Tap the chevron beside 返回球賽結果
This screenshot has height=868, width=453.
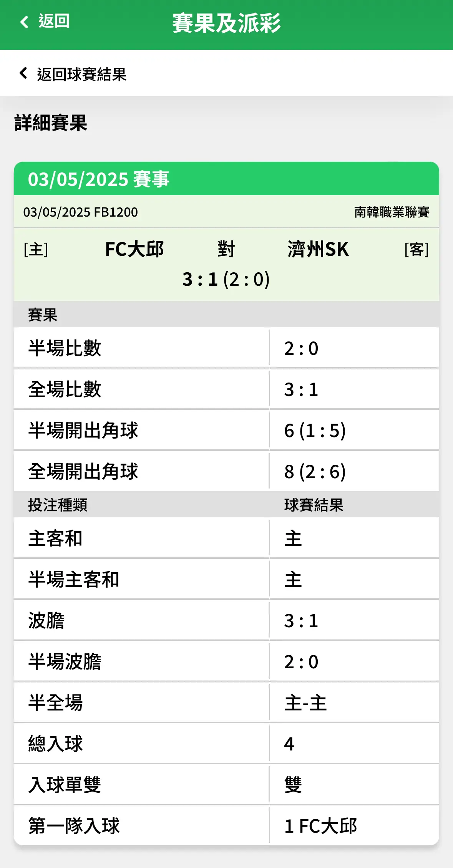[x=23, y=73]
